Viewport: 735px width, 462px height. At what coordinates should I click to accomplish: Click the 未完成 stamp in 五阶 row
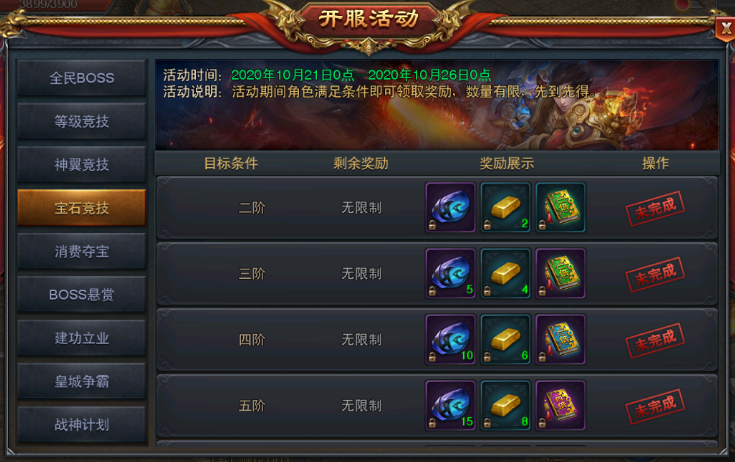click(x=655, y=406)
